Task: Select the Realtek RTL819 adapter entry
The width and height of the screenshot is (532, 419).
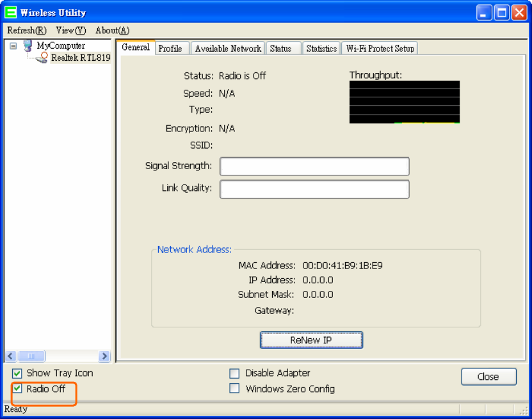Action: tap(81, 58)
